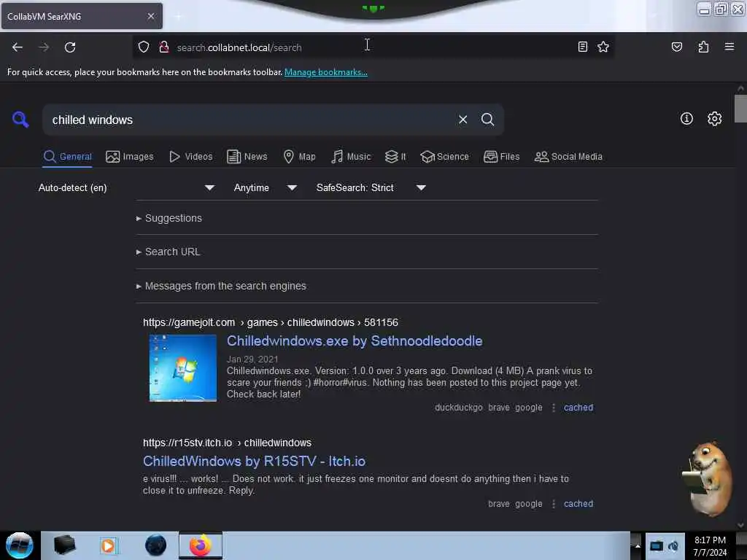Open the Extensions puzzle icon

coord(703,47)
